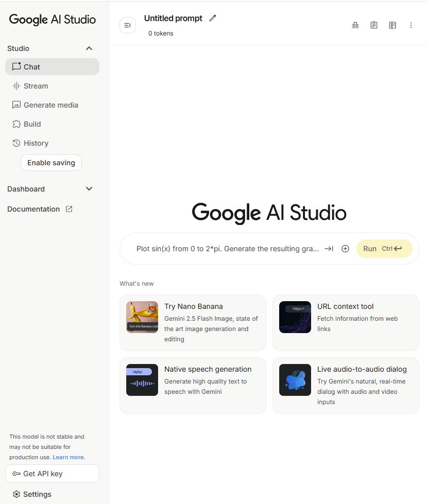
Task: Click the Documentation external link icon
Action: [69, 209]
